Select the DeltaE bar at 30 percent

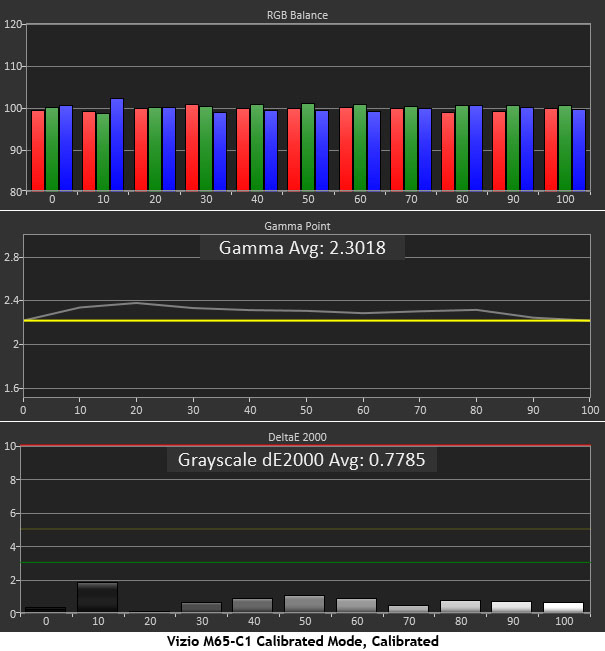(200, 607)
